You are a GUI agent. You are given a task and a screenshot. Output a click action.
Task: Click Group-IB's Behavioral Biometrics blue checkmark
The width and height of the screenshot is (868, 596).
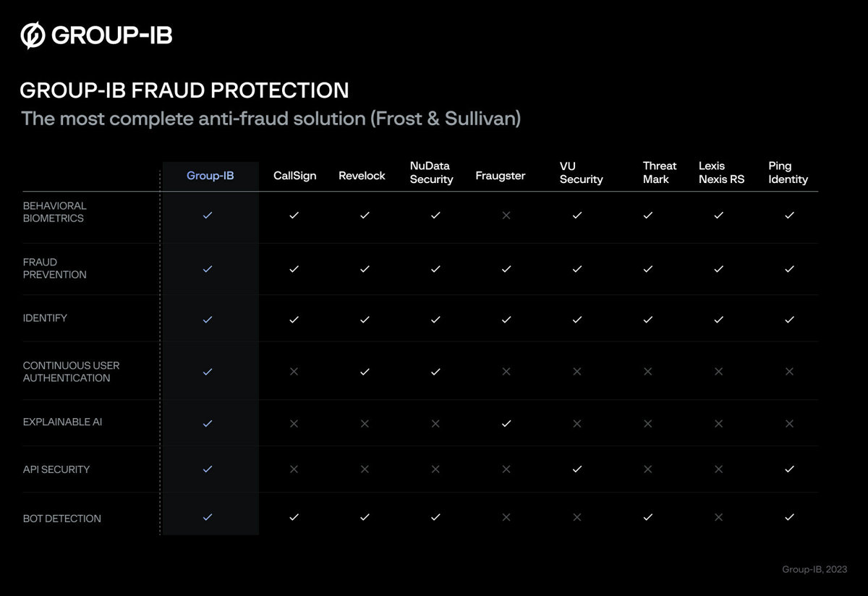(x=208, y=215)
